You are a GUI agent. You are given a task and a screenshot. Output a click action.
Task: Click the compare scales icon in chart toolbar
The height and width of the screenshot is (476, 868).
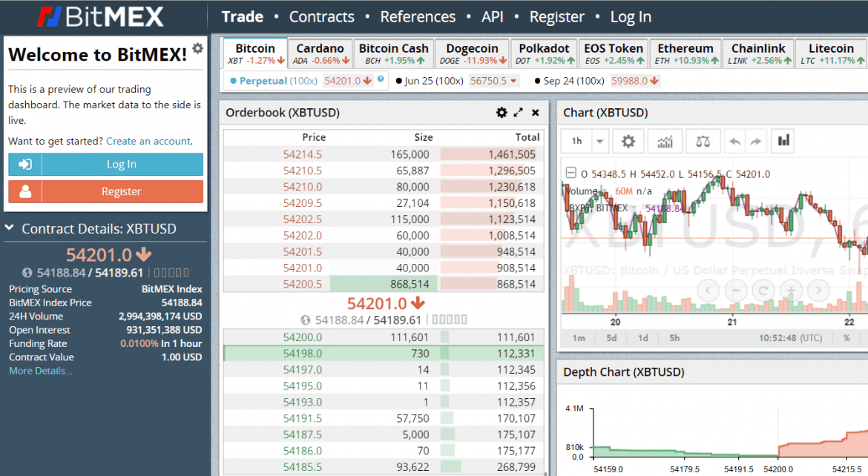(x=703, y=141)
